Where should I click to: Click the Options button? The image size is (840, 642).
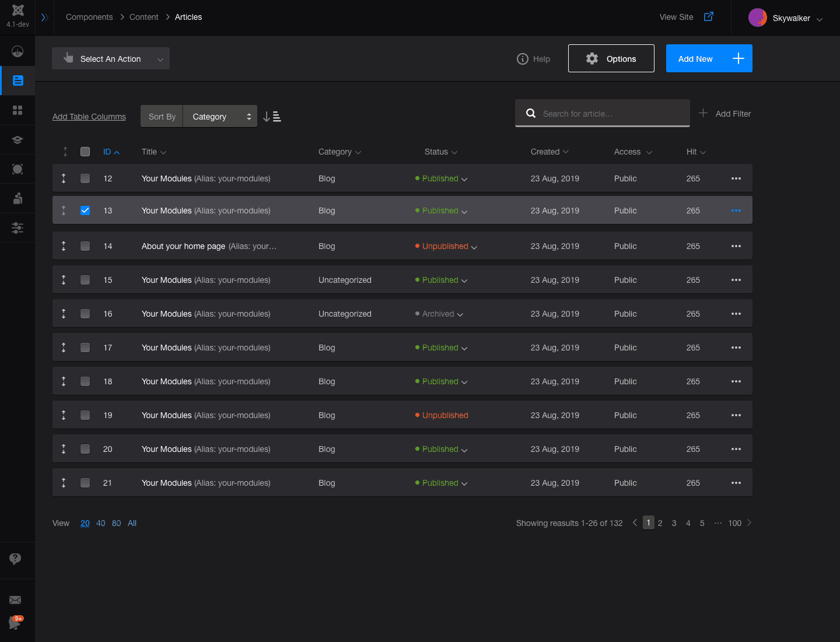(x=611, y=58)
